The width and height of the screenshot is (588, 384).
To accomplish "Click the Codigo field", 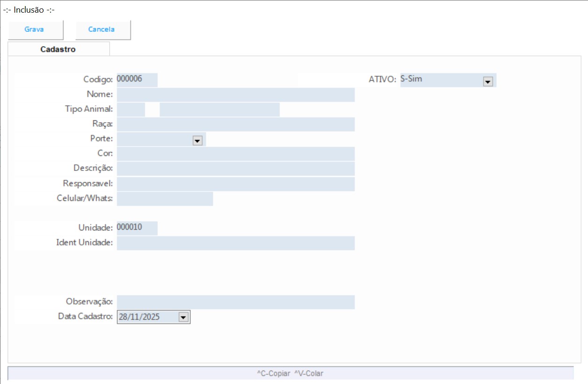I will pos(137,80).
